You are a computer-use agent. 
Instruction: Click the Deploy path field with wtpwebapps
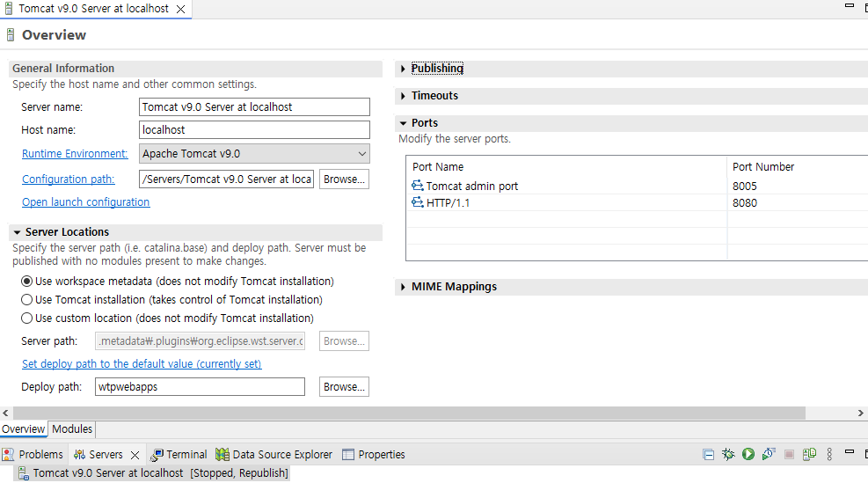(200, 386)
